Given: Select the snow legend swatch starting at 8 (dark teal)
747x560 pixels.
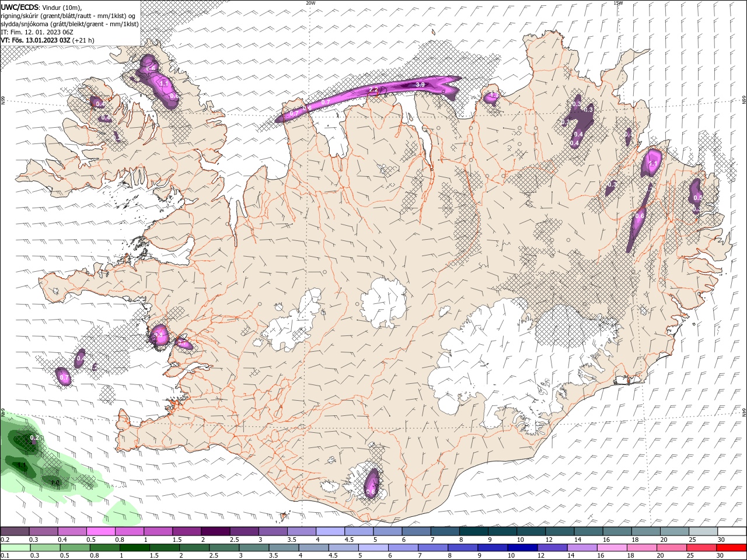Looking at the screenshot, I should click(x=474, y=531).
